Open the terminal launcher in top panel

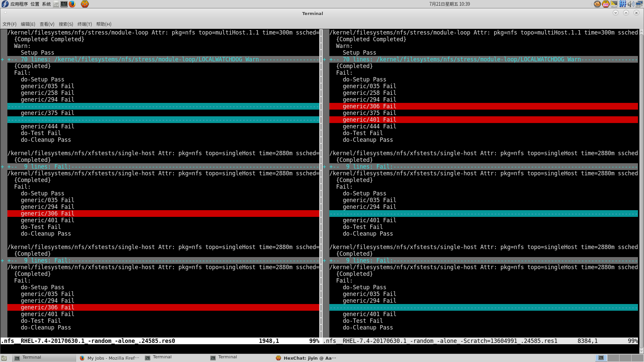coord(64,4)
